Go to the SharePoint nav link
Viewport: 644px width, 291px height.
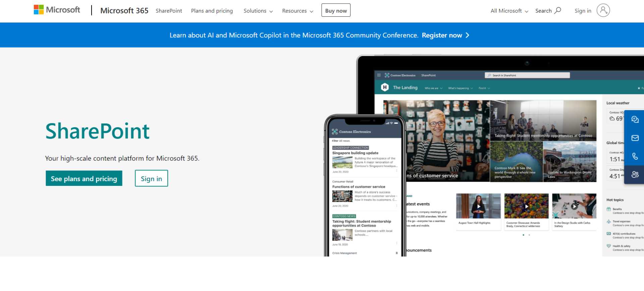pyautogui.click(x=169, y=11)
